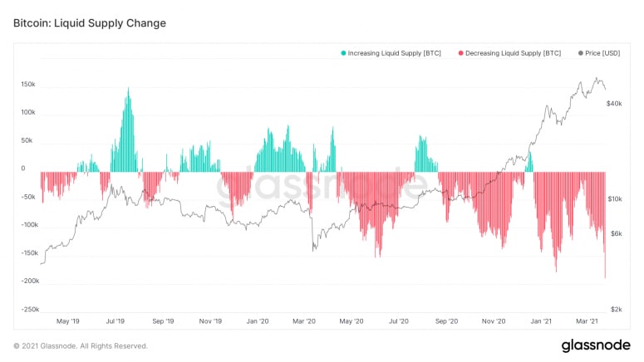Click the tallest teal bar peak near Jul '19
This screenshot has height=362, width=644.
(x=128, y=90)
